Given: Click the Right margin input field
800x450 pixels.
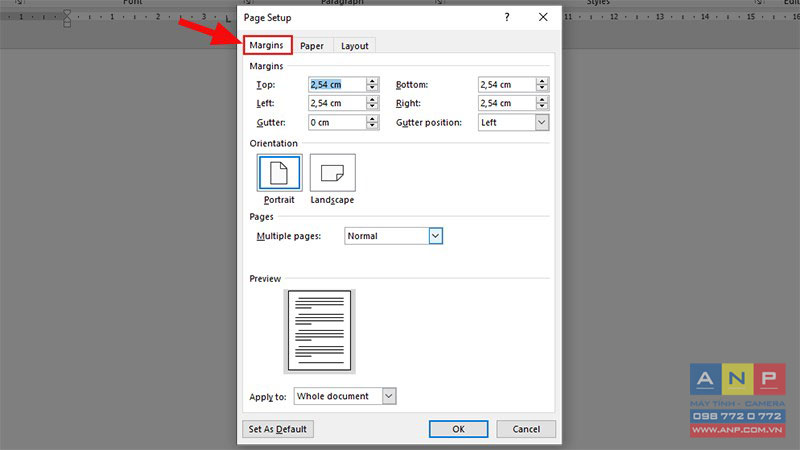Looking at the screenshot, I should (507, 103).
